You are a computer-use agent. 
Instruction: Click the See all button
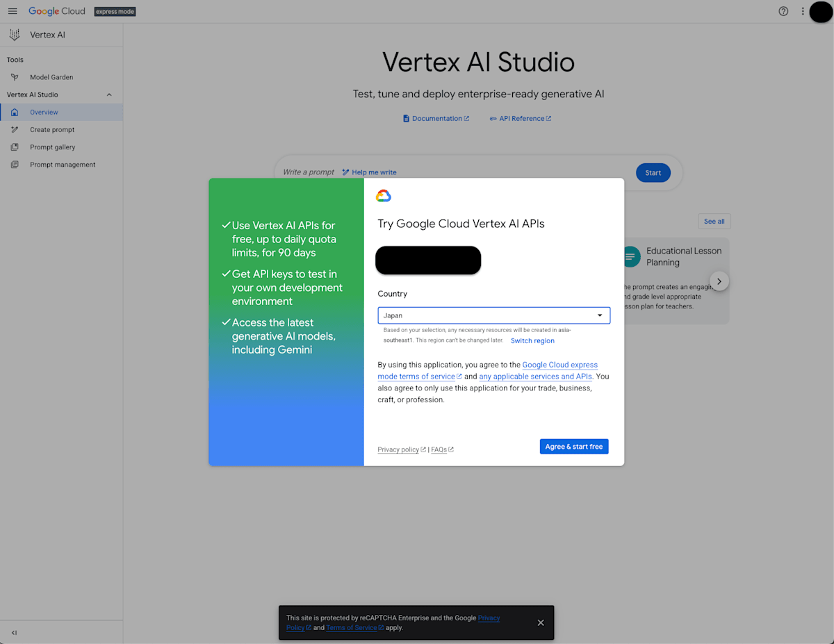click(714, 222)
